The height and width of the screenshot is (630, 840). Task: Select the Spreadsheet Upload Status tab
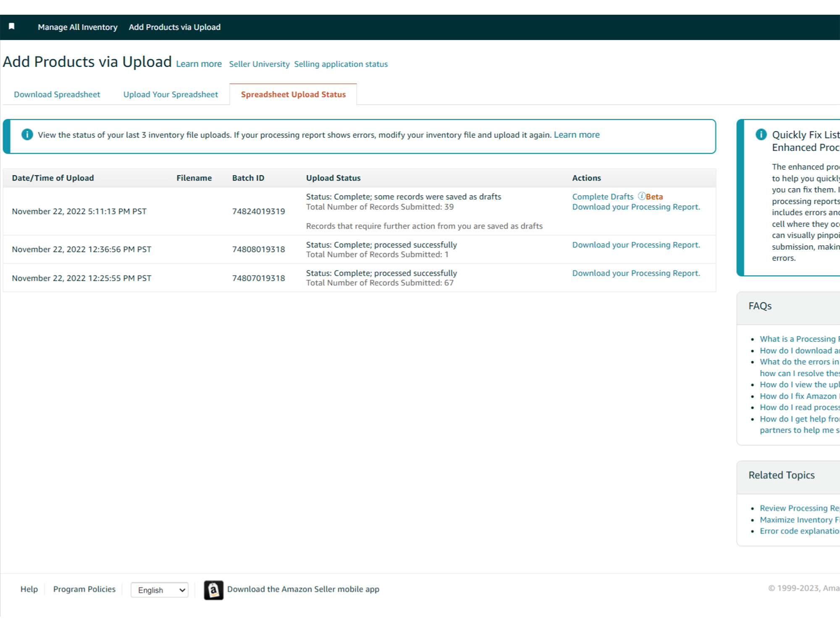click(293, 94)
